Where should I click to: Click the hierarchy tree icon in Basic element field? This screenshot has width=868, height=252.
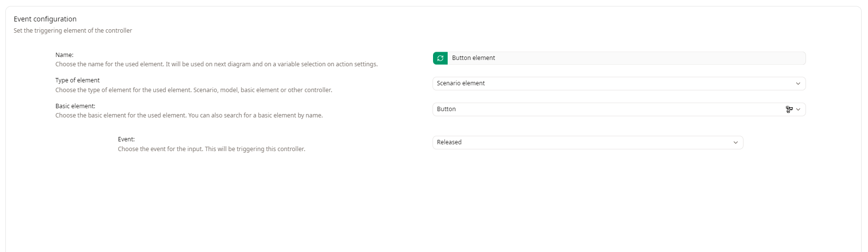pyautogui.click(x=788, y=110)
